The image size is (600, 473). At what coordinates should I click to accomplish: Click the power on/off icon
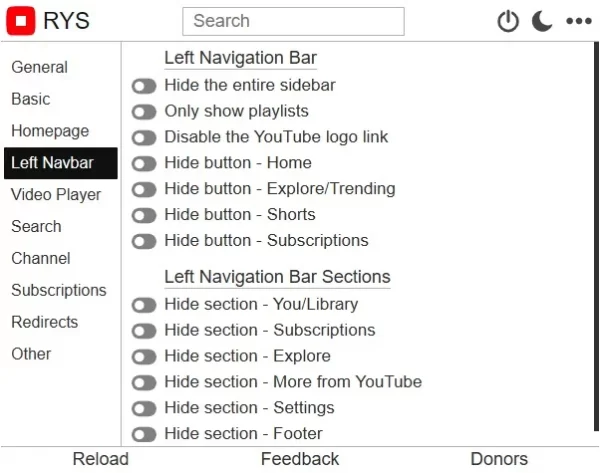pos(508,21)
